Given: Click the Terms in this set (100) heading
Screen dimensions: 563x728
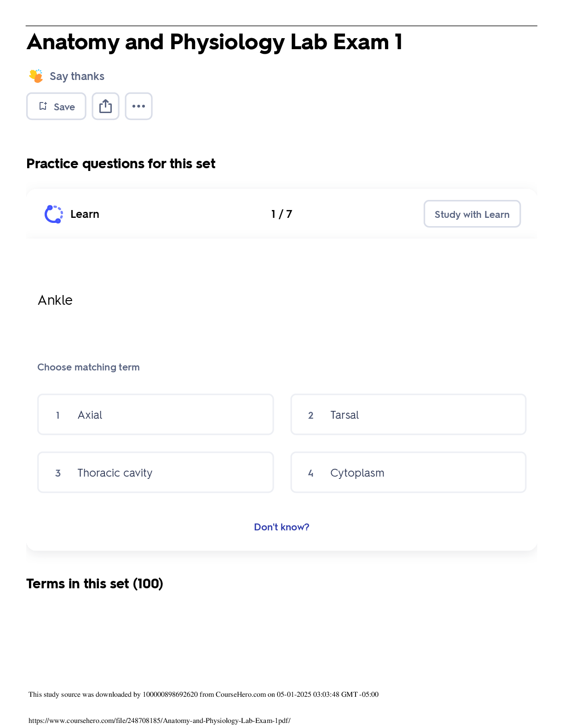Looking at the screenshot, I should 95,584.
